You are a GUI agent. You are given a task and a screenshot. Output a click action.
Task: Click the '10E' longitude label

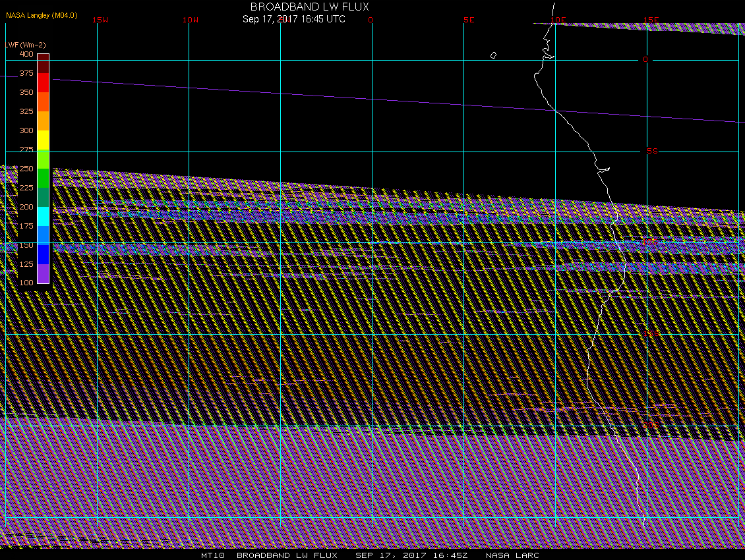pos(558,20)
